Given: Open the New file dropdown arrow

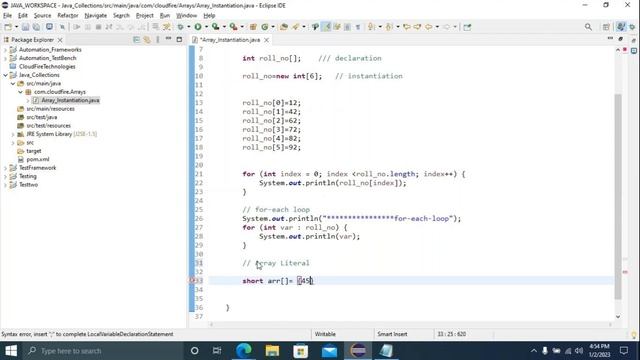Looking at the screenshot, I should (x=16, y=27).
